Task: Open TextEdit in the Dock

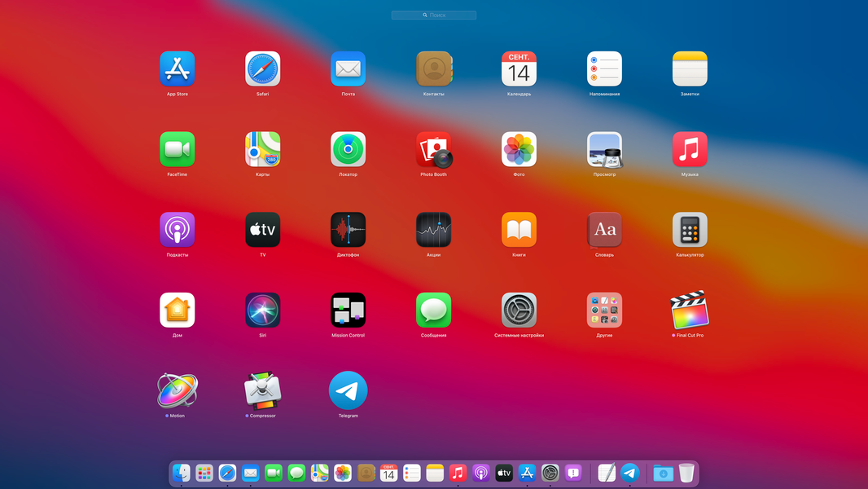Action: tap(607, 473)
